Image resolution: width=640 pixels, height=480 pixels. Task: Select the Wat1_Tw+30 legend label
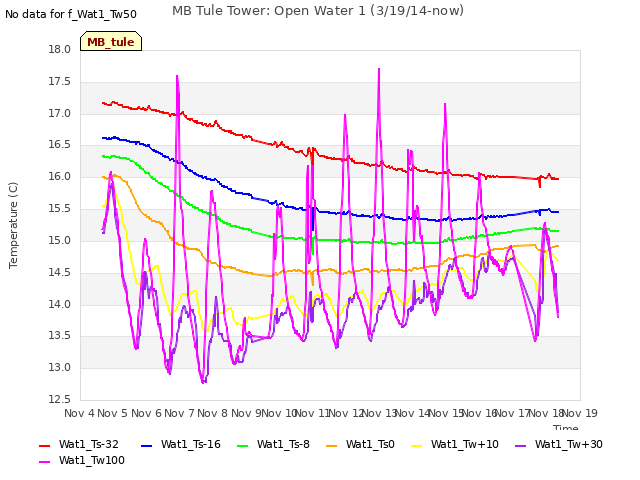click(x=569, y=444)
